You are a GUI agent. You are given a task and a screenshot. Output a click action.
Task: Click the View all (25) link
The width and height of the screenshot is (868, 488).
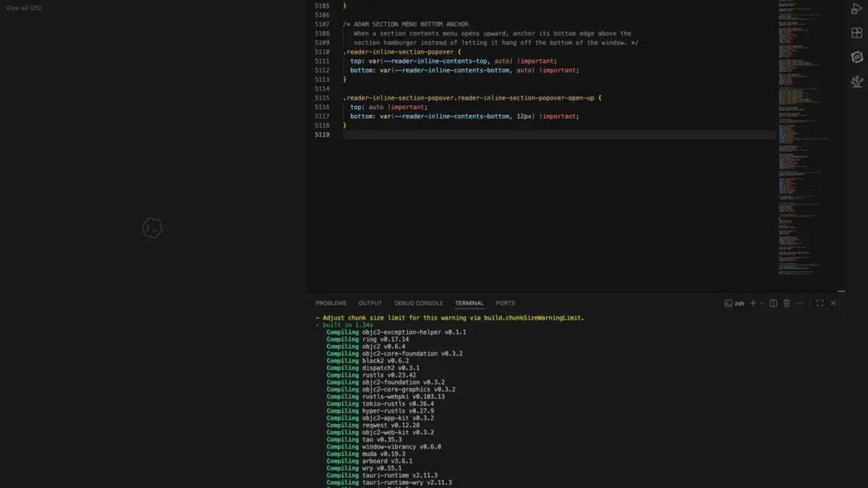click(24, 8)
